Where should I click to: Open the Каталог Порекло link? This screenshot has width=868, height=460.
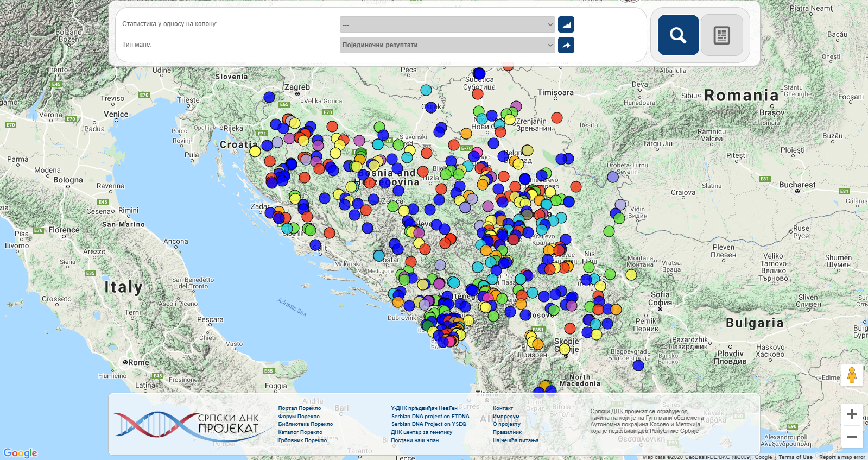(x=300, y=432)
